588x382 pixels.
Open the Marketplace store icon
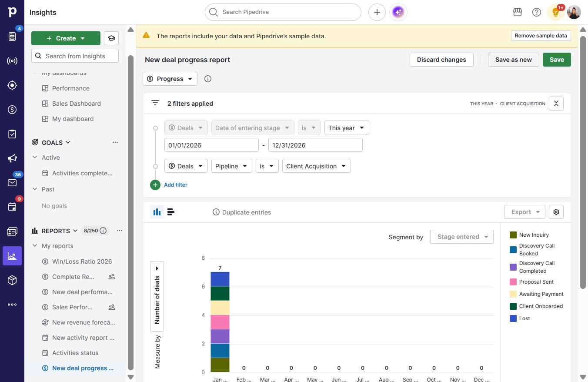coord(518,12)
